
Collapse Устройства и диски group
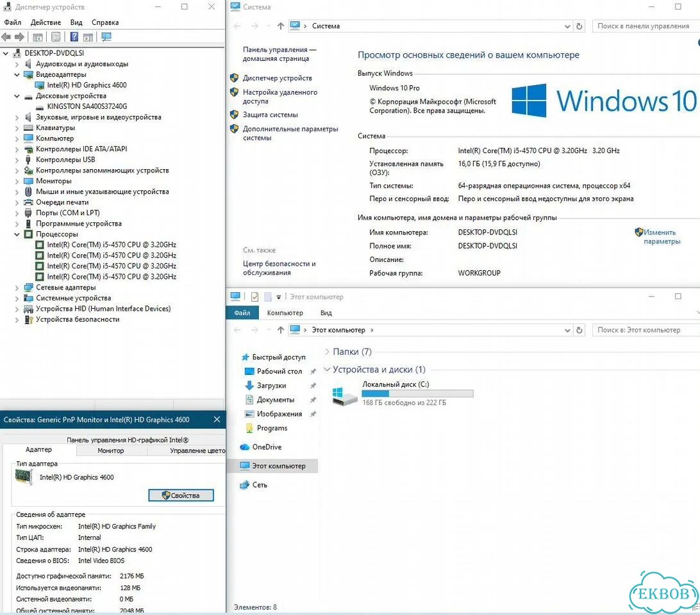click(327, 369)
